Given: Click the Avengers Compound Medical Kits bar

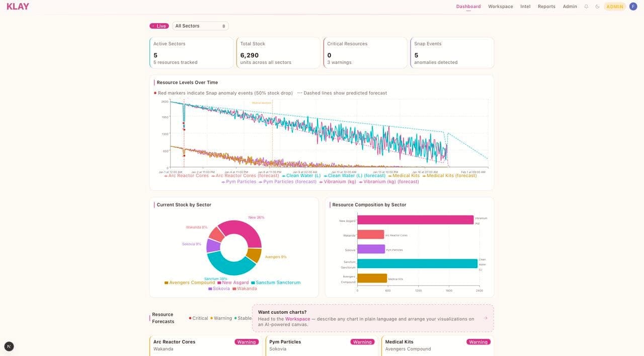Looking at the screenshot, I should point(372,278).
